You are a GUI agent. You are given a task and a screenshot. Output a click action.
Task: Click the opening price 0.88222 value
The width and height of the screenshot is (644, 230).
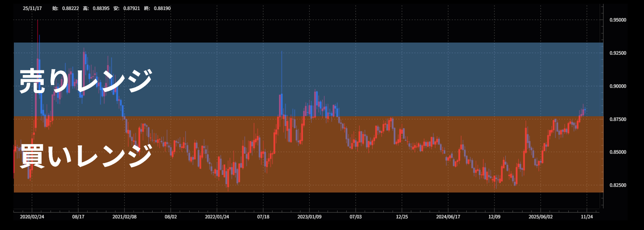(69, 8)
